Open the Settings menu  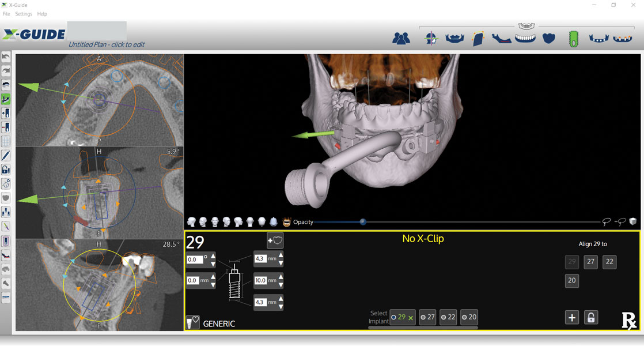coord(24,14)
